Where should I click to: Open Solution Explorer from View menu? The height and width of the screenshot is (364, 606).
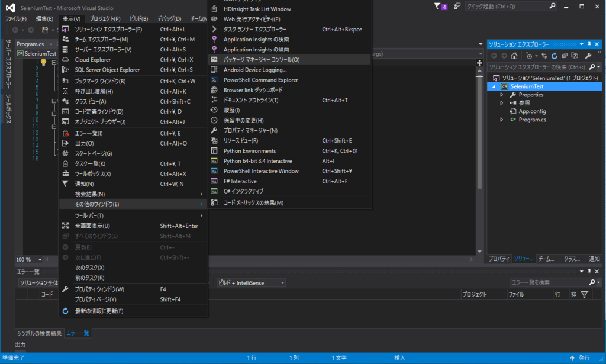[x=133, y=30]
